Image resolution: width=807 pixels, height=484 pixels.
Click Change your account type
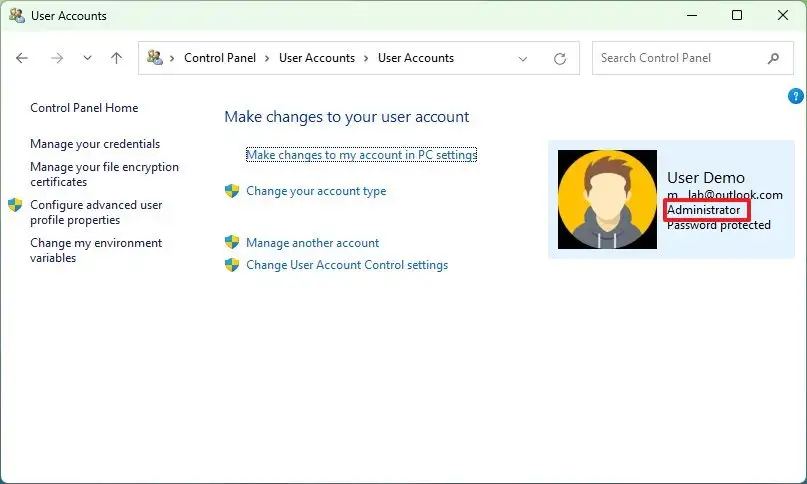(x=315, y=191)
